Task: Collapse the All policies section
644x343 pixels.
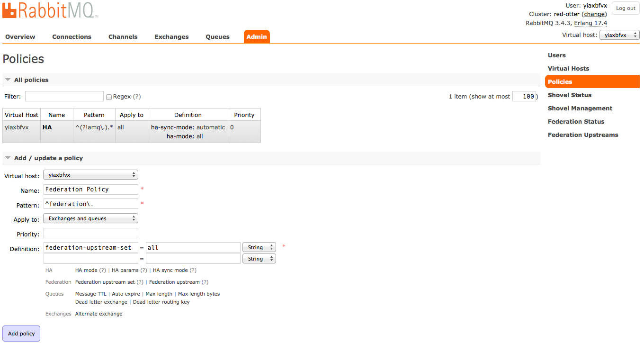Action: 31,80
